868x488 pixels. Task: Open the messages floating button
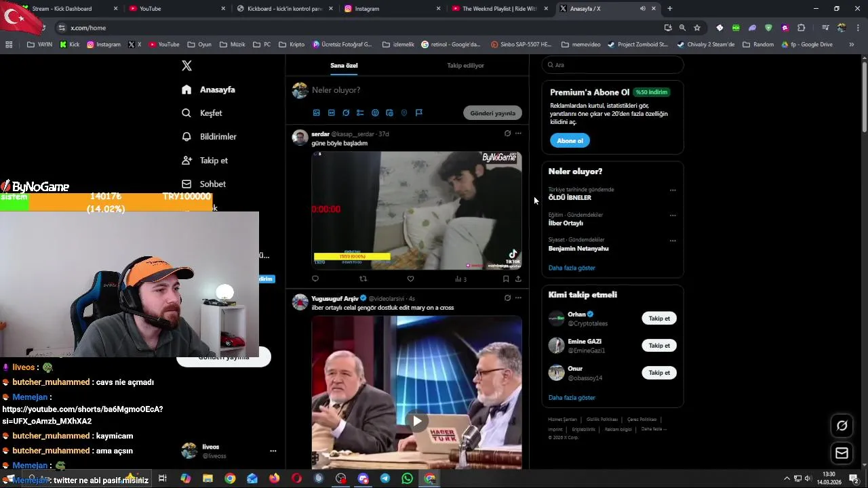[842, 453]
